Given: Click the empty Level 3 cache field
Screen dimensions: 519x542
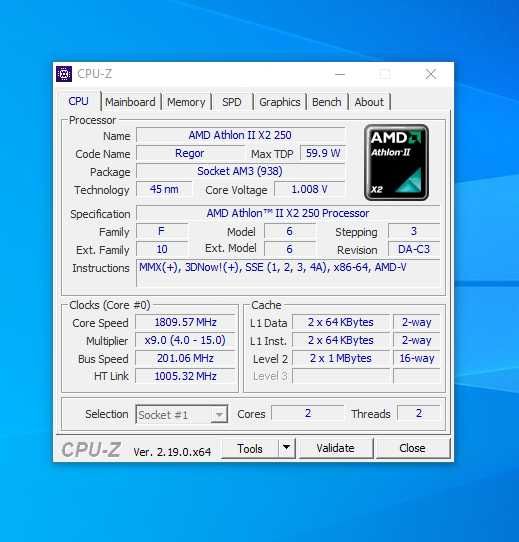Looking at the screenshot, I should coord(341,376).
